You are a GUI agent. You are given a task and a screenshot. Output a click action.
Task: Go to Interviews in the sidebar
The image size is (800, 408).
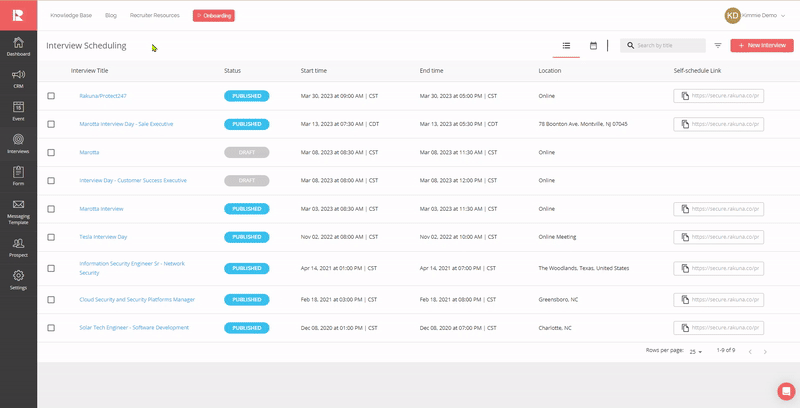pos(18,143)
